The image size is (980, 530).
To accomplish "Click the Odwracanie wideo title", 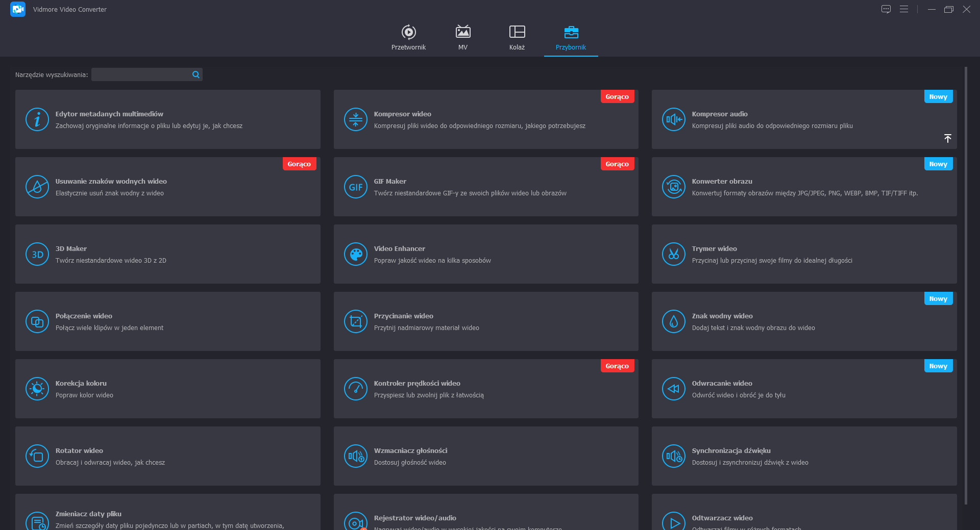I will coord(722,384).
